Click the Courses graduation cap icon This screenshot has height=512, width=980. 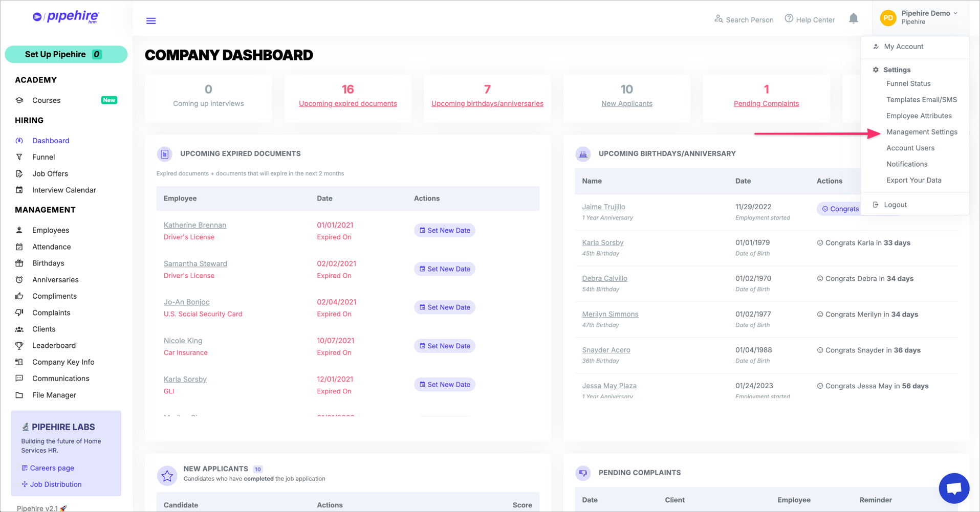[19, 100]
